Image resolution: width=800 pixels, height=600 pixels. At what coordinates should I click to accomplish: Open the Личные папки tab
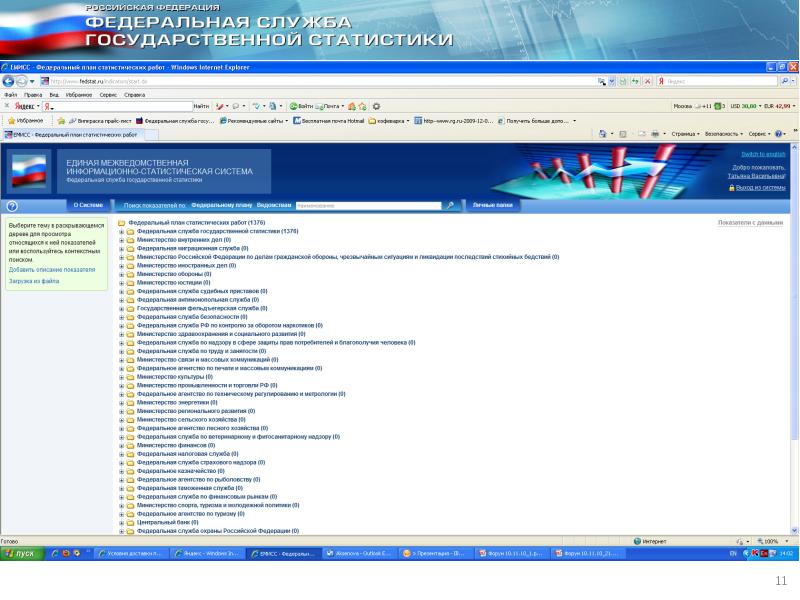492,205
